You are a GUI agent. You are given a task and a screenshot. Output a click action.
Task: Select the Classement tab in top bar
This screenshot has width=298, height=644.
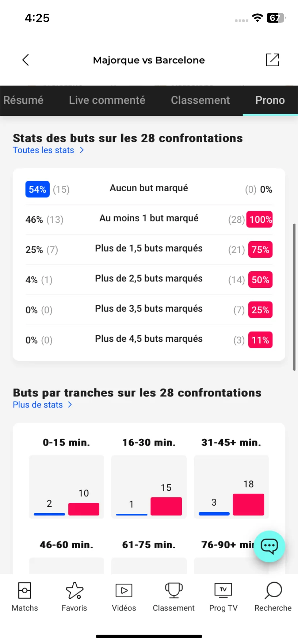pos(200,100)
